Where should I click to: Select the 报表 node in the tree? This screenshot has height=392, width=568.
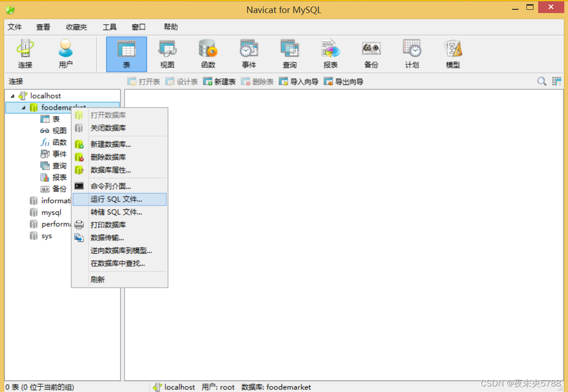(59, 177)
